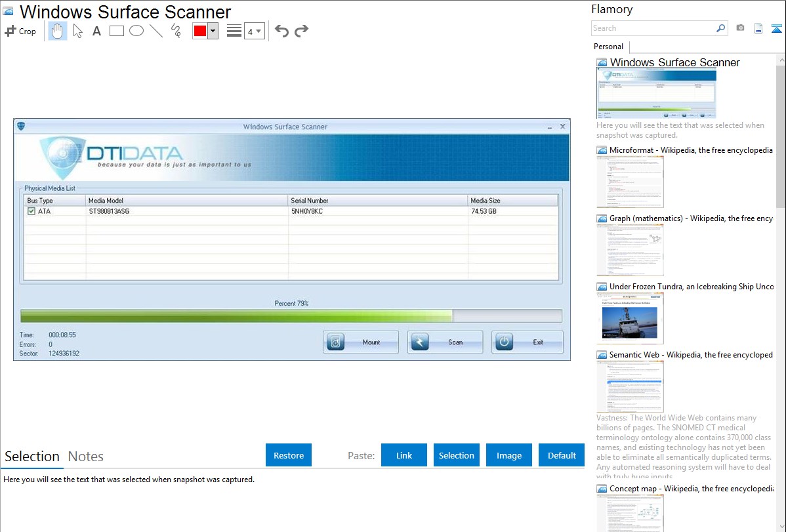Click the Time value 000:08:55

tap(62, 335)
